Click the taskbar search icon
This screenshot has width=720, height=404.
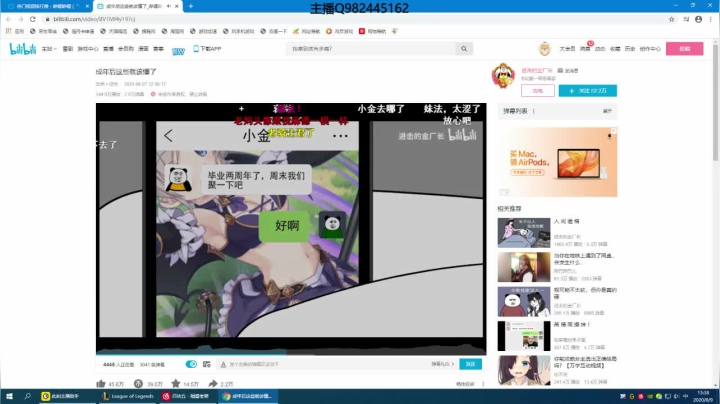point(27,396)
